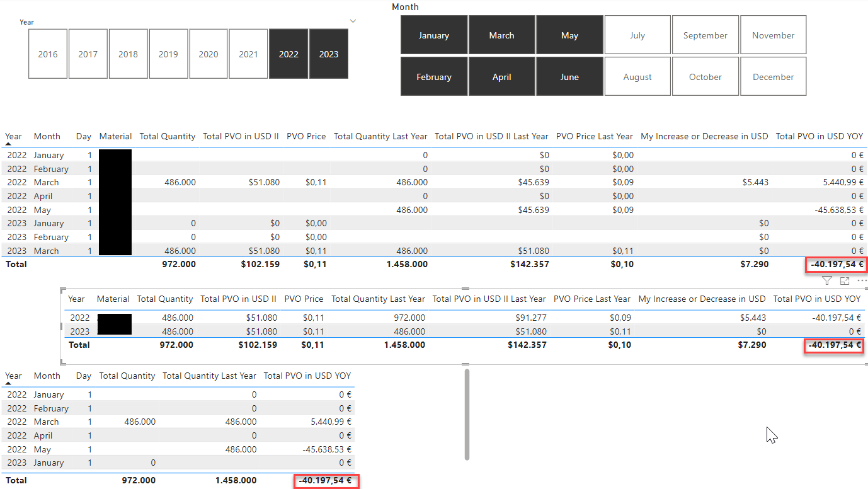
Task: Deselect February month tile
Action: click(x=434, y=77)
